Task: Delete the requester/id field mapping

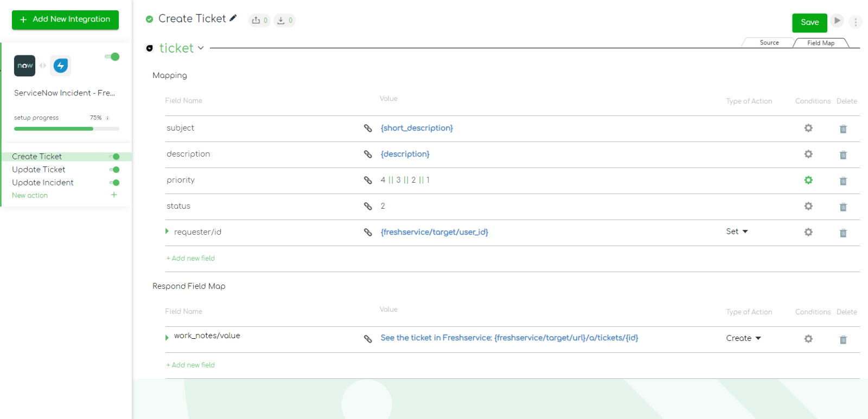Action: pos(843,233)
